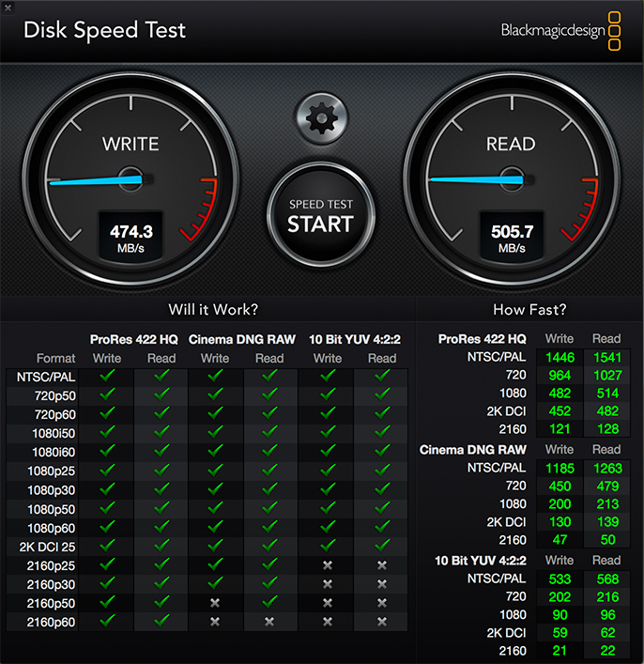
Task: Select ProRes 2K DCI write value 452
Action: pyautogui.click(x=560, y=411)
